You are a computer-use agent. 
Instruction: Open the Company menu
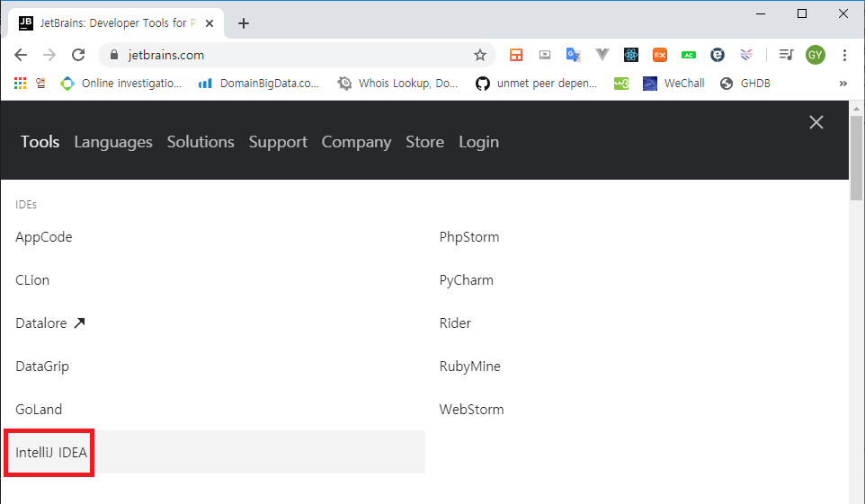(x=356, y=142)
